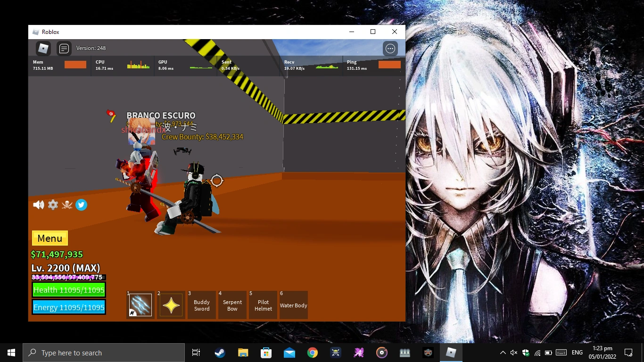Open the Menu button
This screenshot has width=644, height=362.
click(x=50, y=238)
